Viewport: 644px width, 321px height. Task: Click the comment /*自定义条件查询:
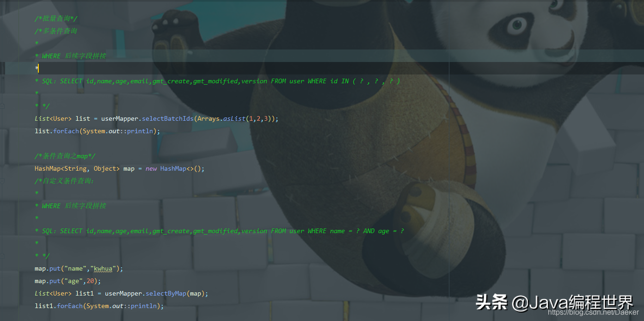coord(64,181)
